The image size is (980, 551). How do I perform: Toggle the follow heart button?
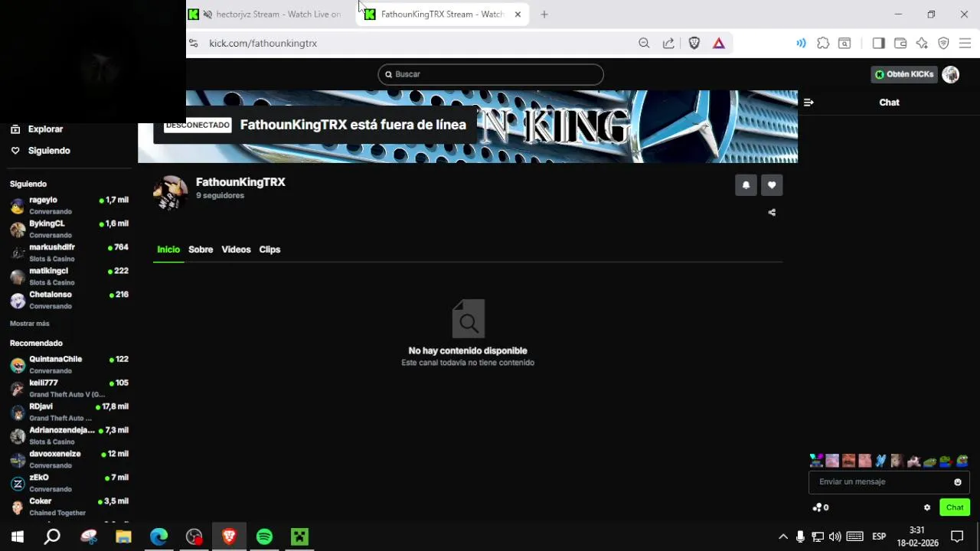[772, 185]
